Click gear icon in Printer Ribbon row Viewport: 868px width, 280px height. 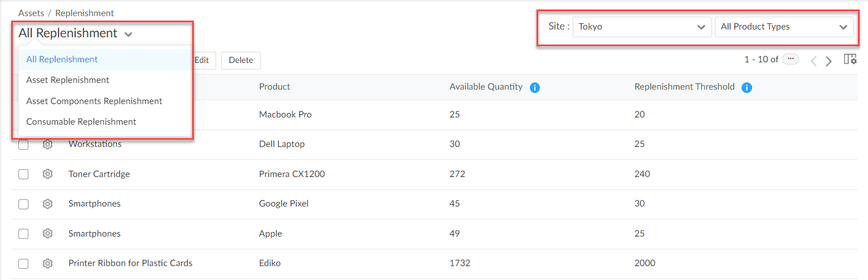[x=47, y=263]
